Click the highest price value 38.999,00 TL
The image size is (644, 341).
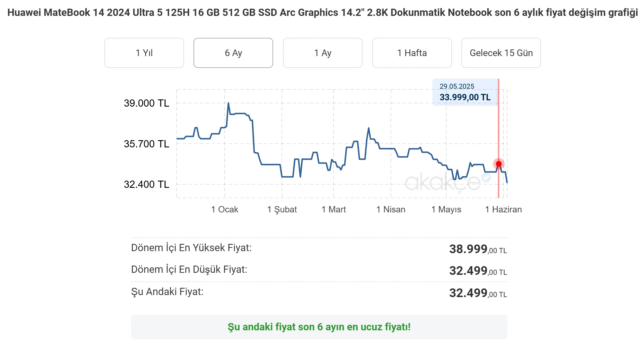pos(478,249)
